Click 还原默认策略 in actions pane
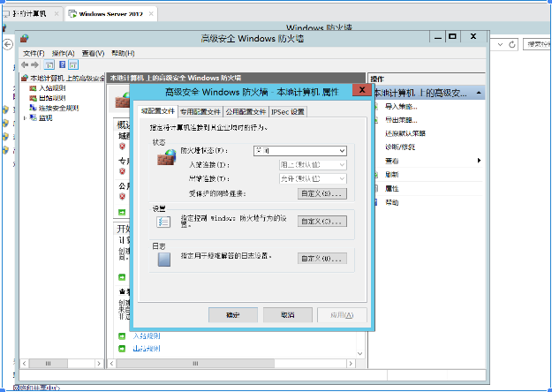This screenshot has width=552, height=392. pos(405,133)
